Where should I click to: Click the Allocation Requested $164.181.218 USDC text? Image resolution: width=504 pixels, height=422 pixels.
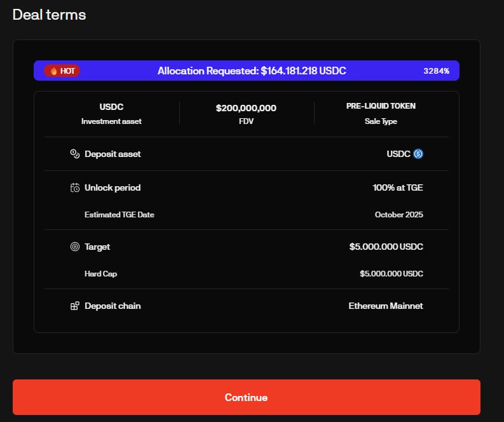(252, 71)
